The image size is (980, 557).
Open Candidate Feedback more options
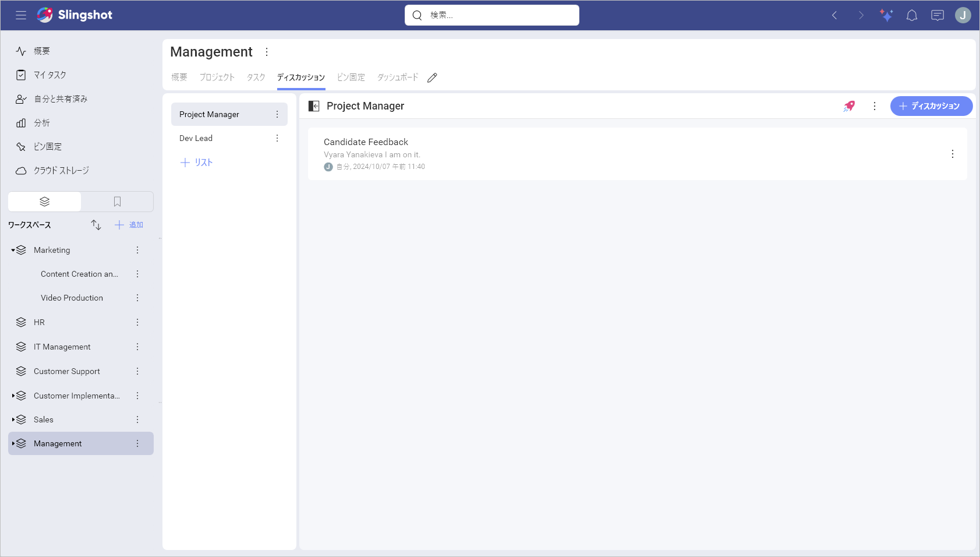(x=953, y=154)
